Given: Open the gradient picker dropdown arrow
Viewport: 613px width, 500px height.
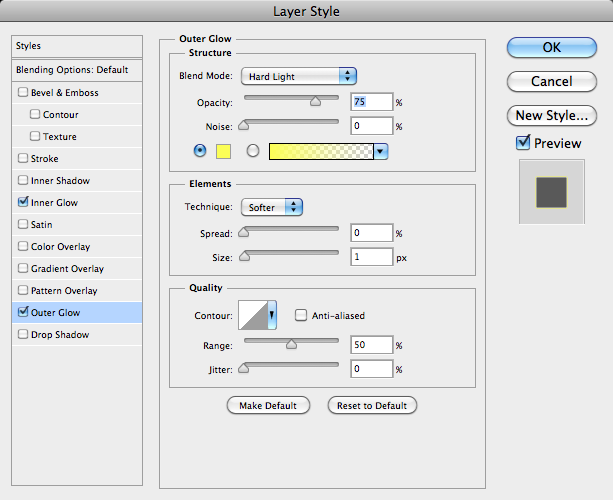Looking at the screenshot, I should (380, 151).
